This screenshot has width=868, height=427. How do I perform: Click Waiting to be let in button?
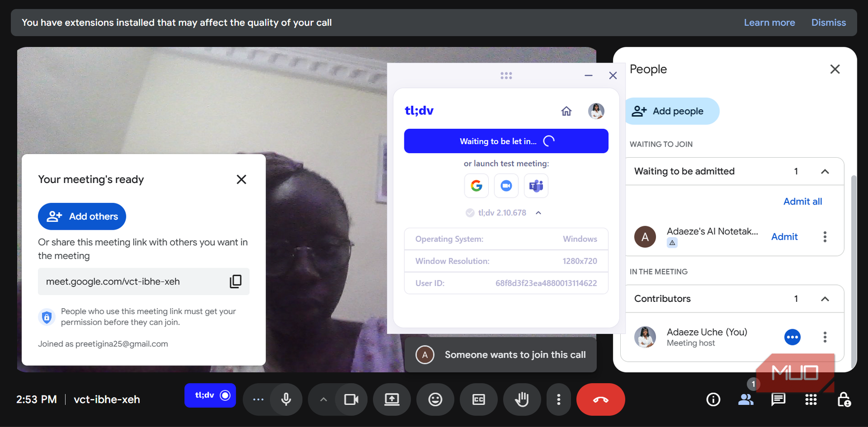tap(506, 141)
